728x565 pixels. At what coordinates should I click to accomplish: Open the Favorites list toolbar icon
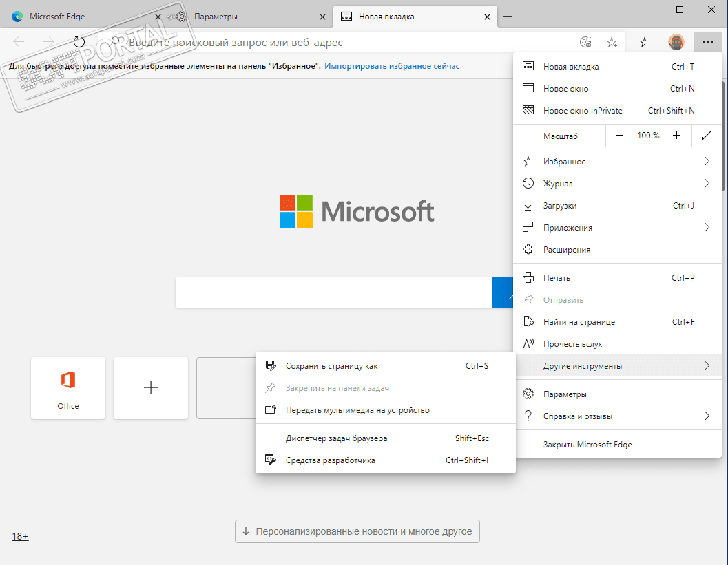tap(645, 42)
